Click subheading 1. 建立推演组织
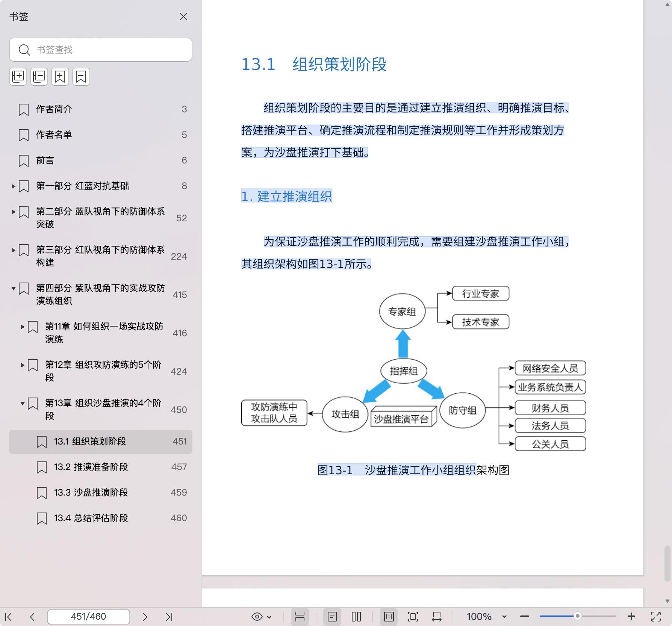The width and height of the screenshot is (672, 626). tap(286, 196)
